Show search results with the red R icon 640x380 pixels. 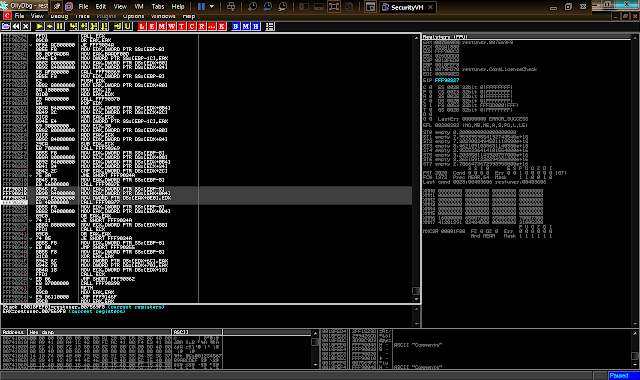[x=202, y=26]
